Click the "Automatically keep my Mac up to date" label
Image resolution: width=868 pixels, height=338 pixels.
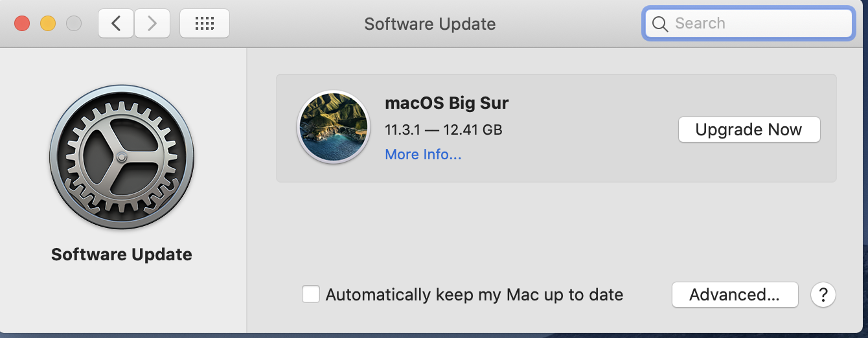pyautogui.click(x=474, y=295)
